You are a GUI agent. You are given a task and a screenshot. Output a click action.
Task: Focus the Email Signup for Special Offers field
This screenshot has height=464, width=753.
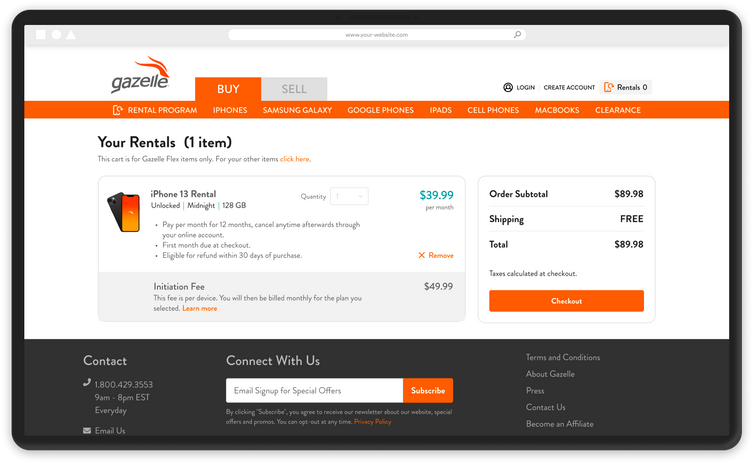(x=315, y=391)
